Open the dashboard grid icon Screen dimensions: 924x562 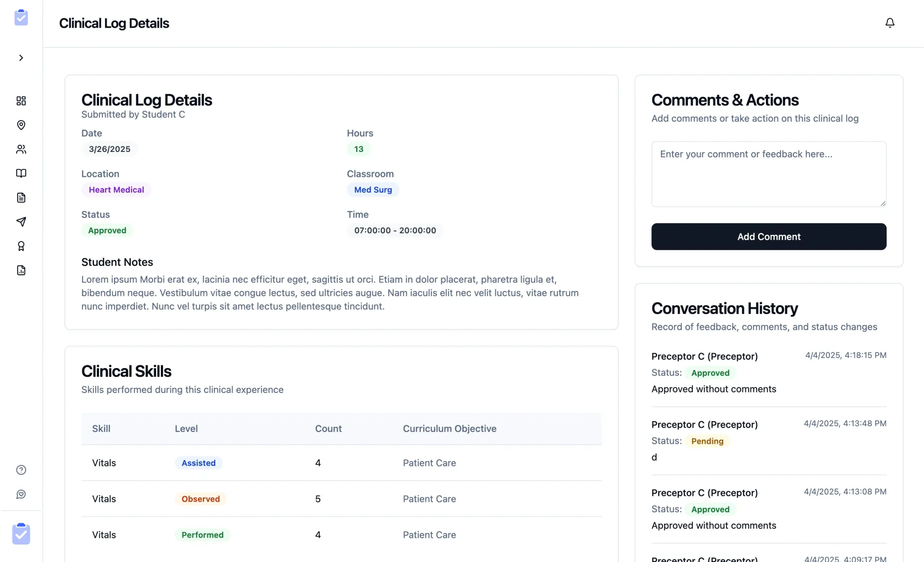point(21,101)
